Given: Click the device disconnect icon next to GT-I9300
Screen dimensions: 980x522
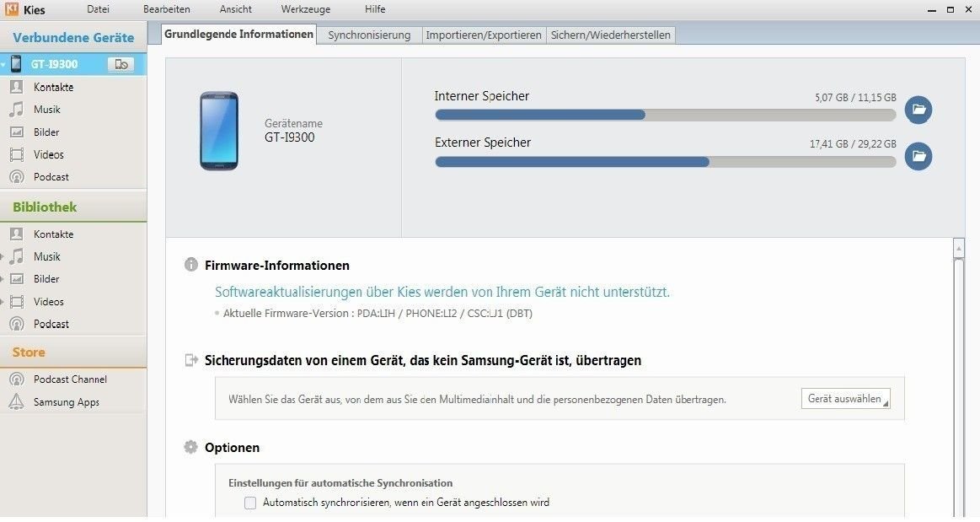Looking at the screenshot, I should [x=120, y=64].
